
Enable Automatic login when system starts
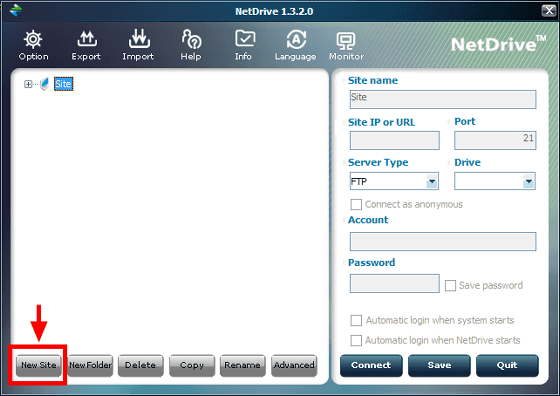click(x=356, y=320)
